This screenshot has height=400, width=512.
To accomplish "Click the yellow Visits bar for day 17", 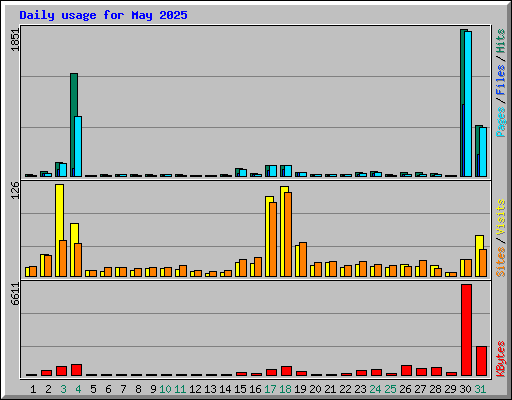I will [x=269, y=236].
